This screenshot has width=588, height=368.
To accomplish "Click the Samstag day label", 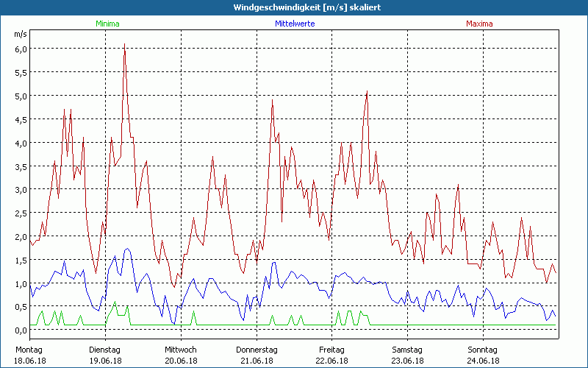I will [x=407, y=350].
